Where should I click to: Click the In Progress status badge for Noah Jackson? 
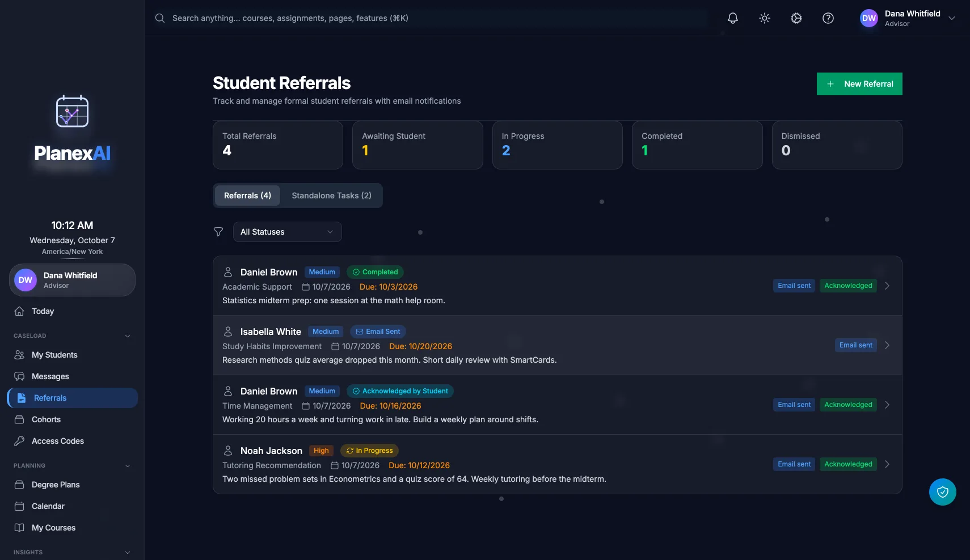click(x=369, y=451)
